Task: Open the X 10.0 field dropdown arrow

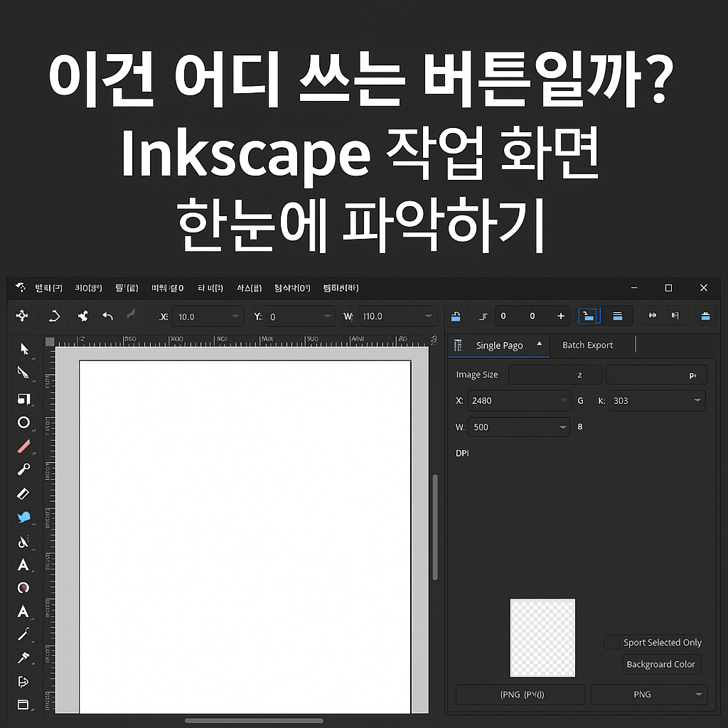Action: (x=235, y=316)
